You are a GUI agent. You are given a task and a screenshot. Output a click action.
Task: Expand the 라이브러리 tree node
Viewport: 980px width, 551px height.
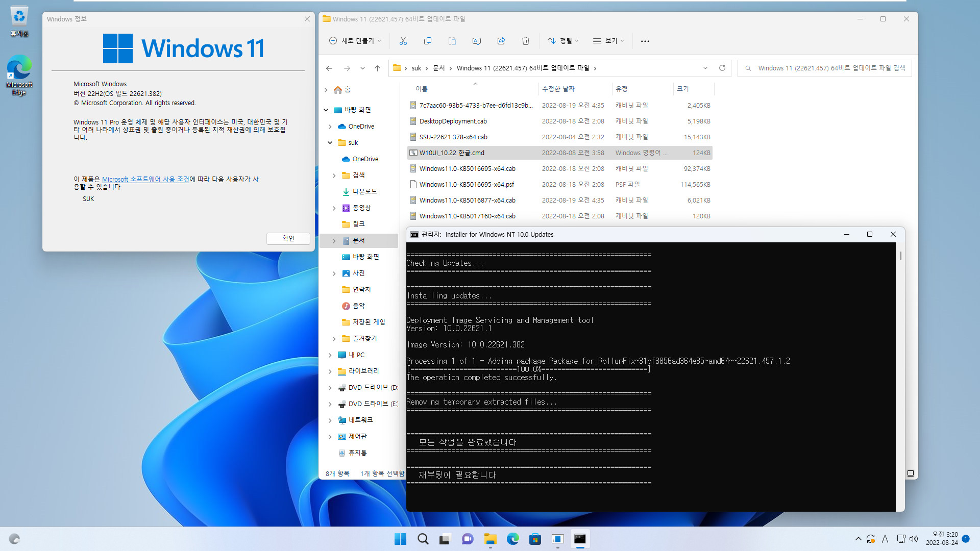(330, 371)
